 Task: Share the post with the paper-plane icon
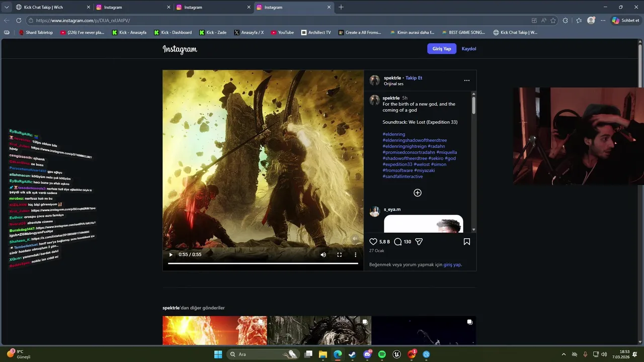(419, 242)
